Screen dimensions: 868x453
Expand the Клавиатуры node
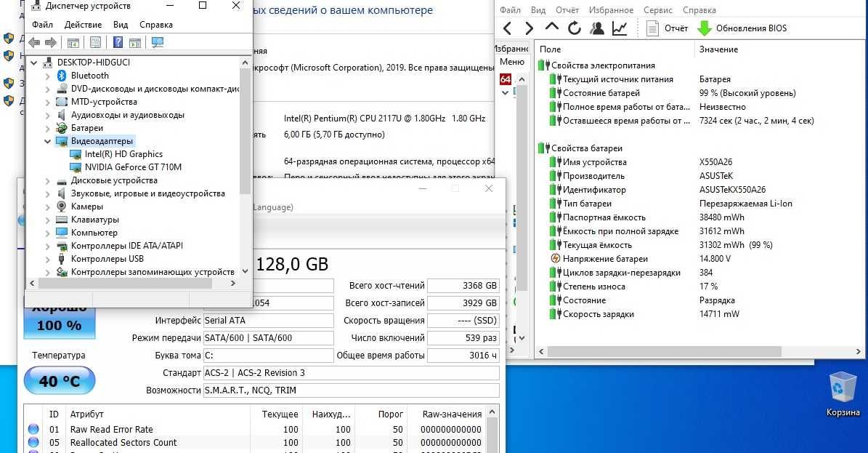tap(48, 220)
